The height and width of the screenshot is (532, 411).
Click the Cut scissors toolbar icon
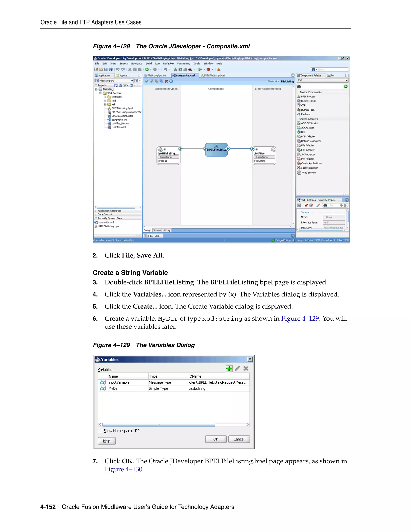click(130, 69)
